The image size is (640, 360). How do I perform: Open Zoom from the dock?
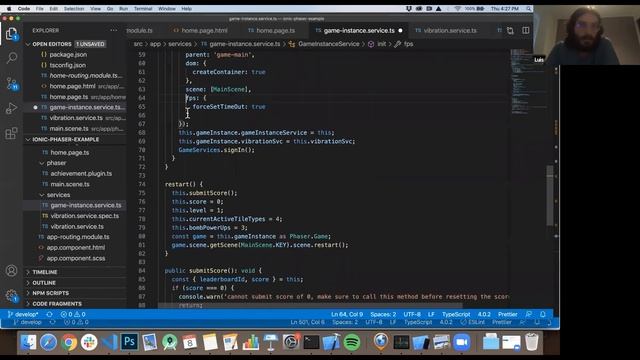(x=462, y=342)
